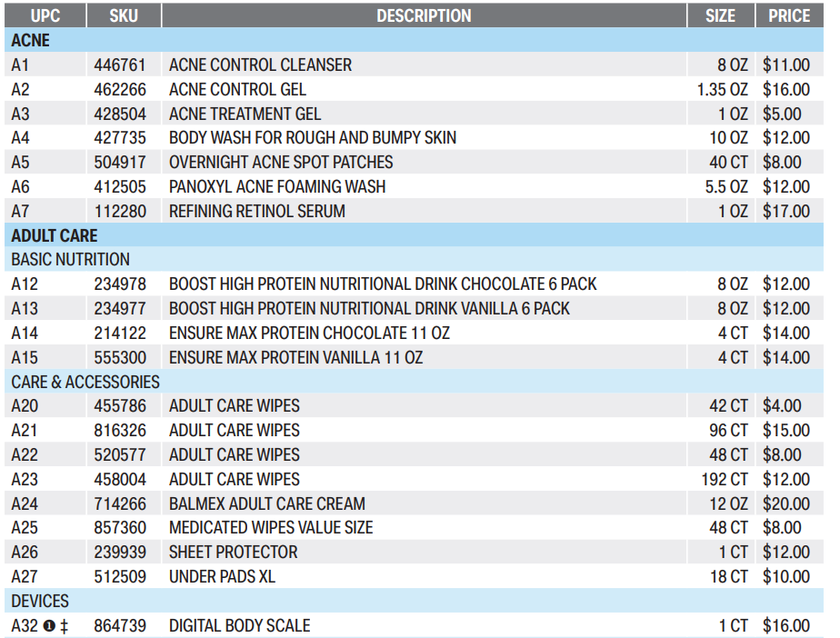Image resolution: width=840 pixels, height=638 pixels.
Task: Select the BALMEX ADULT CARE CREAM item
Action: (x=267, y=503)
